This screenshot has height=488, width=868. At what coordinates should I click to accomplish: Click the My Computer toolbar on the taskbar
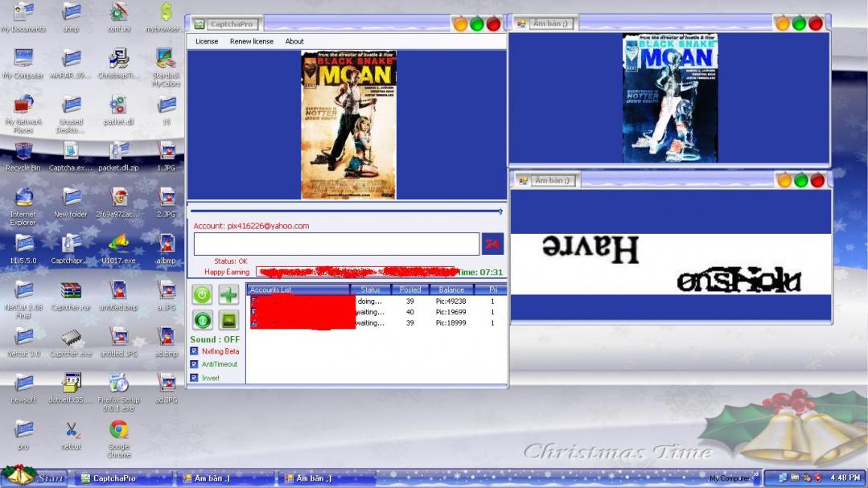point(730,478)
